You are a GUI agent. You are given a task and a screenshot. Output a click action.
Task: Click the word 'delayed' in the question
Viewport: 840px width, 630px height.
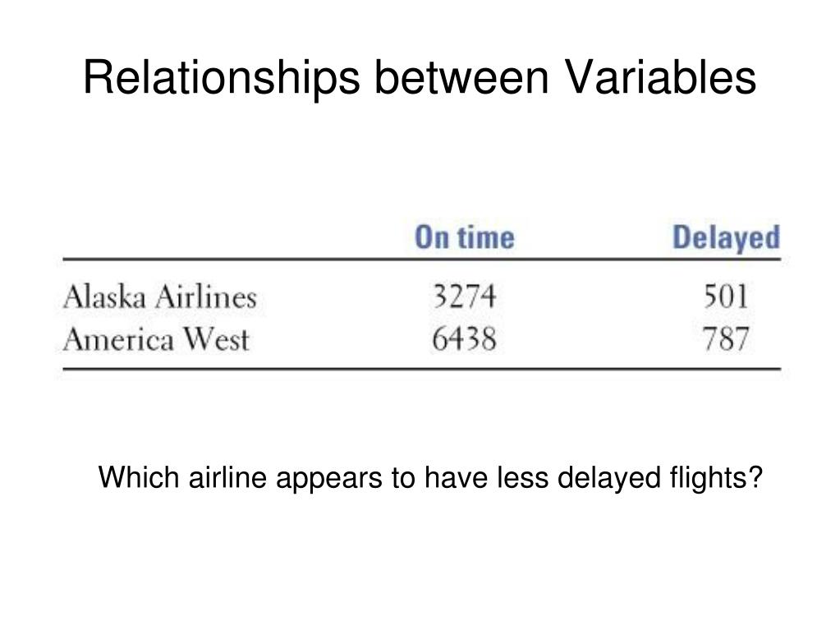(x=609, y=478)
